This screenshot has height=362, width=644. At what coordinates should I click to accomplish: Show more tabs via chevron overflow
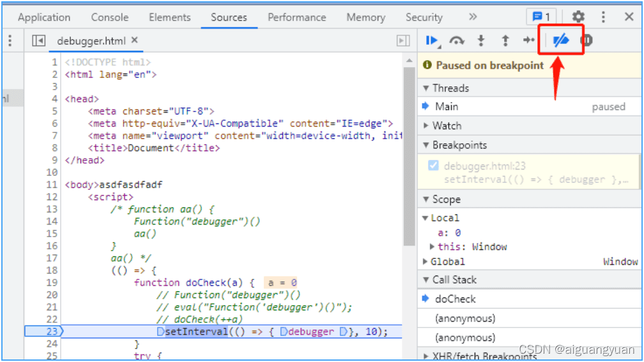pyautogui.click(x=473, y=17)
